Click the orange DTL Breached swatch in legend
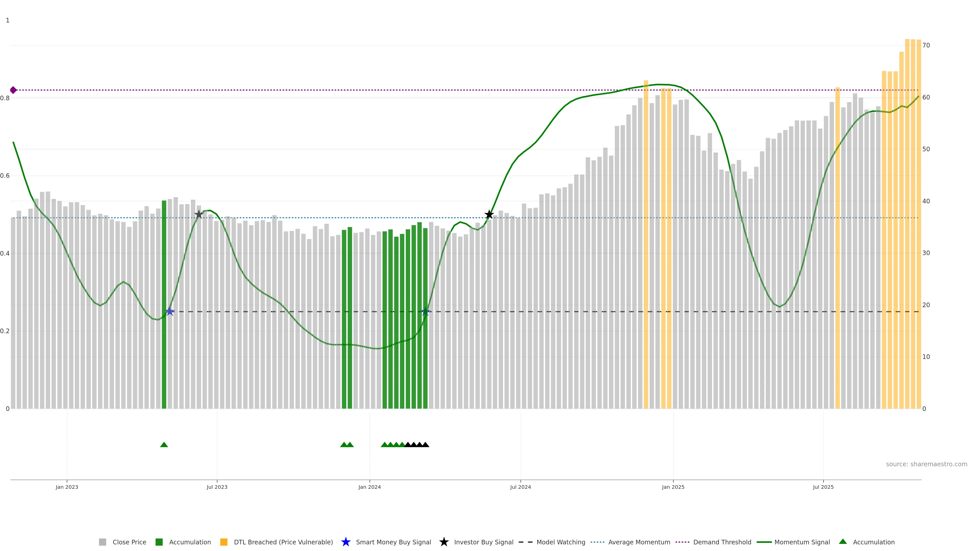980x551 pixels. [x=224, y=542]
